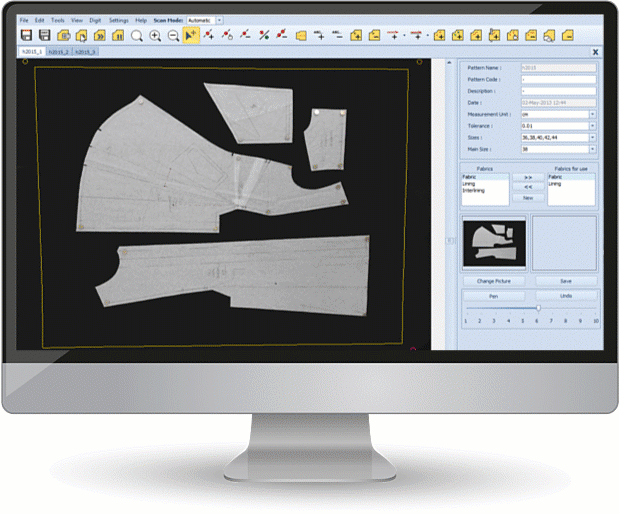The image size is (619, 514).
Task: Click the folder icon with double arrows
Action: tap(99, 35)
